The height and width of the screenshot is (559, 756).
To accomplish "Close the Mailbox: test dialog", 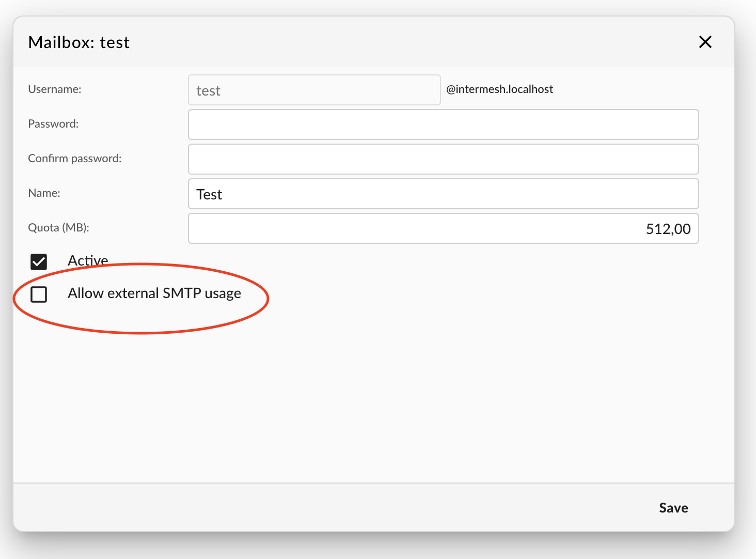I will click(705, 42).
